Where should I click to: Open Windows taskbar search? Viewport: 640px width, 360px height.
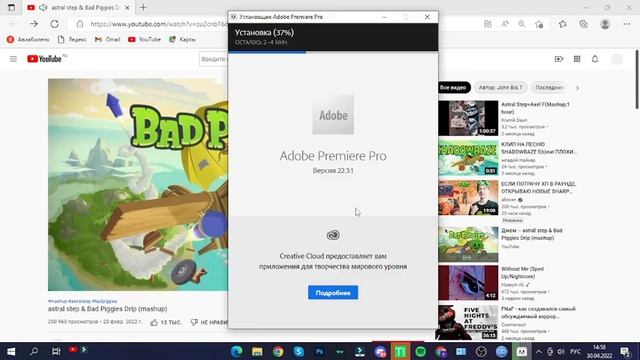pos(34,351)
